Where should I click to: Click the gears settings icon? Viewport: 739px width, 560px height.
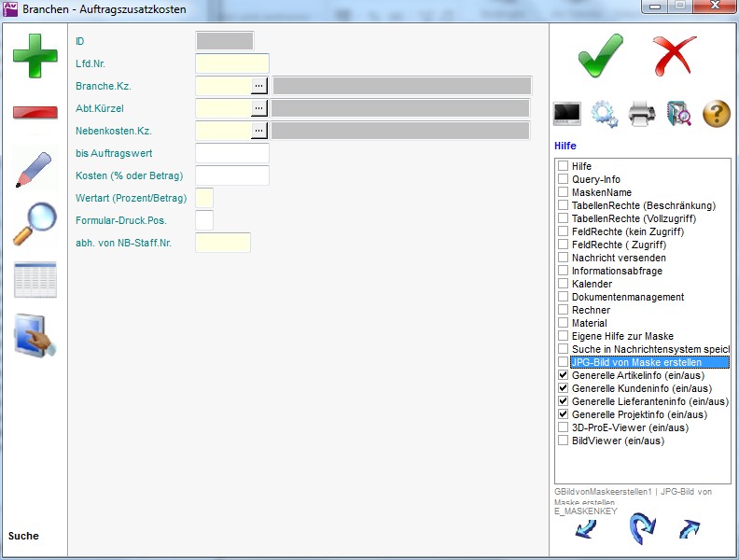click(x=605, y=114)
